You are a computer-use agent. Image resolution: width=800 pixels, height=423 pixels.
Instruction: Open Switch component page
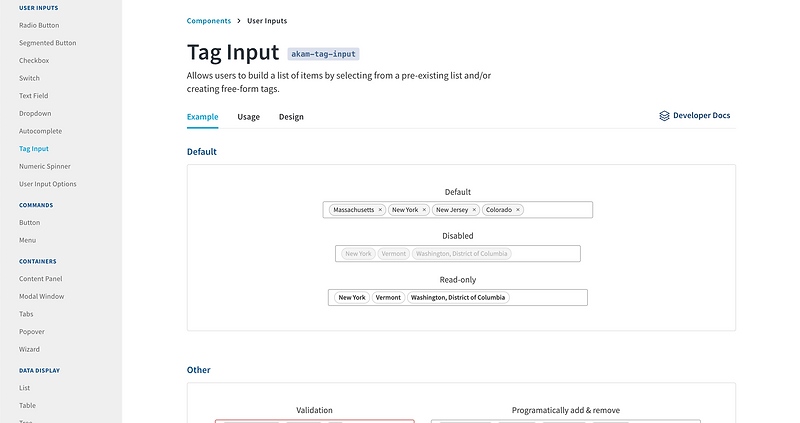pos(29,78)
